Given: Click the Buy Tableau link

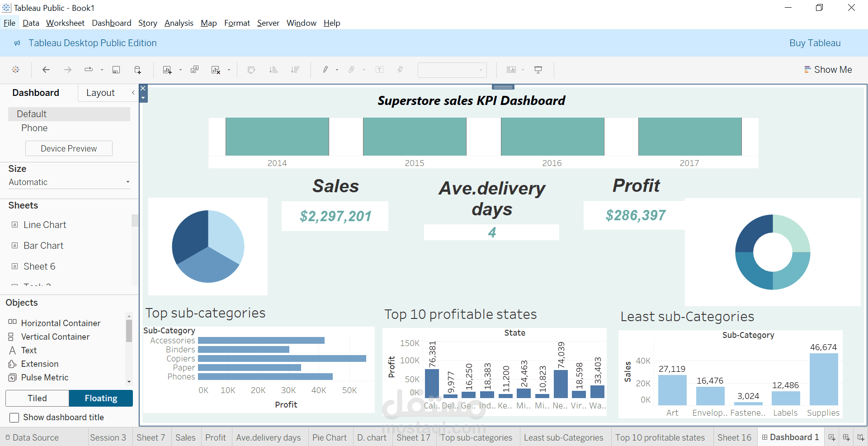Looking at the screenshot, I should [x=815, y=43].
